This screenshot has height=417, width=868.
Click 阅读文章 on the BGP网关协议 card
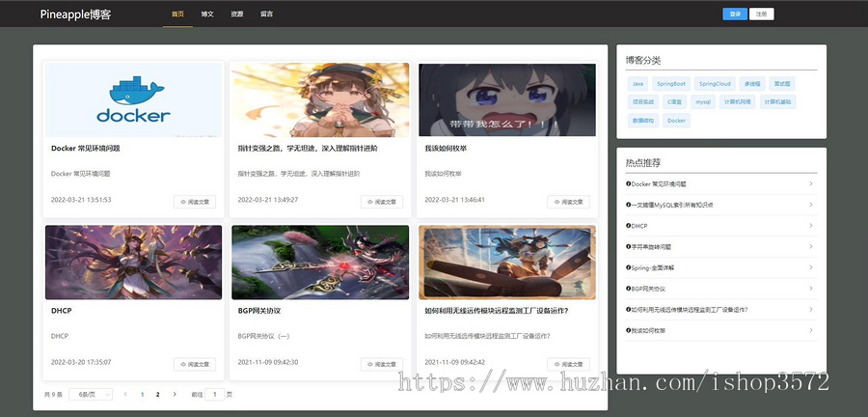point(381,364)
